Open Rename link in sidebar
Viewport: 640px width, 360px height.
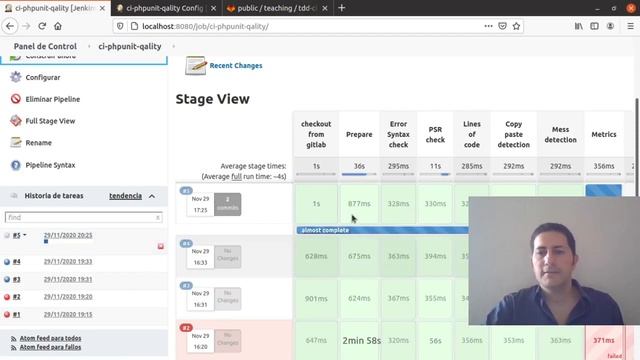click(38, 143)
